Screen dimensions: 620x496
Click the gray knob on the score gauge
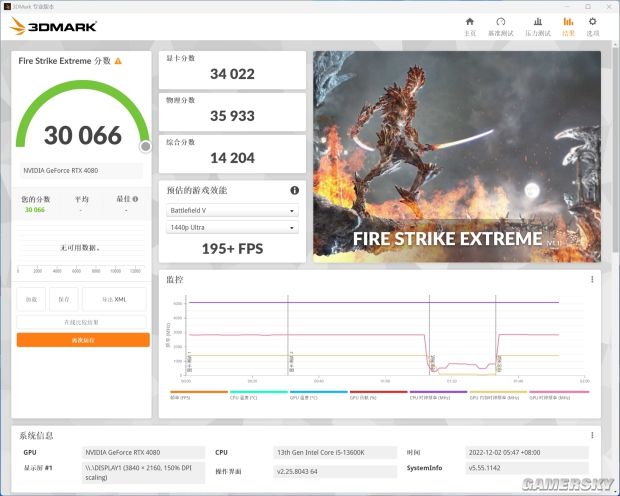(146, 147)
